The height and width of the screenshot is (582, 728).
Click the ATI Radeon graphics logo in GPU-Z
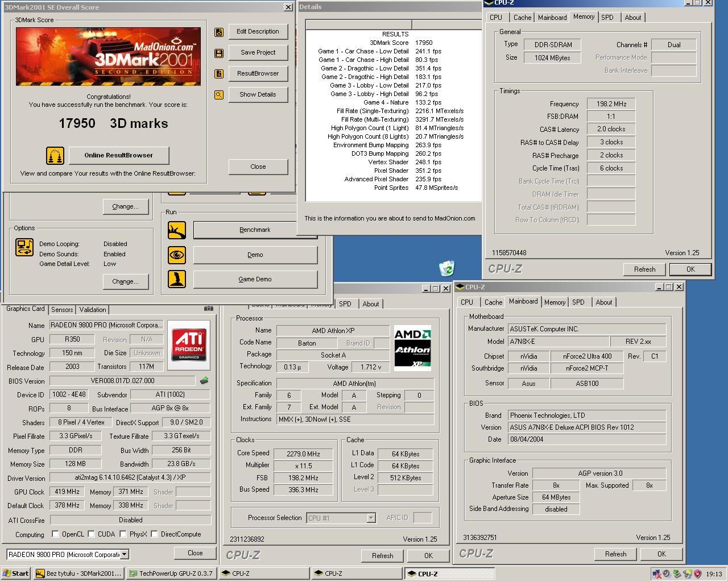point(188,344)
